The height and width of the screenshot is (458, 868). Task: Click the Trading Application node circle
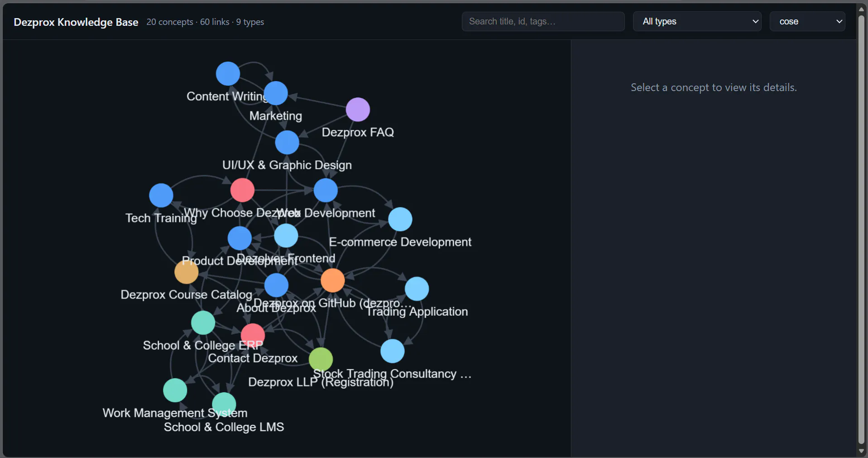(x=417, y=289)
